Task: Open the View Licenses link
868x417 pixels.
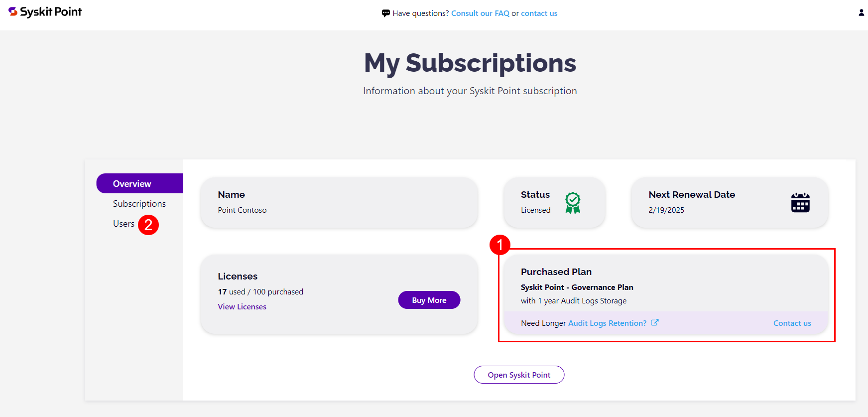Action: coord(242,306)
